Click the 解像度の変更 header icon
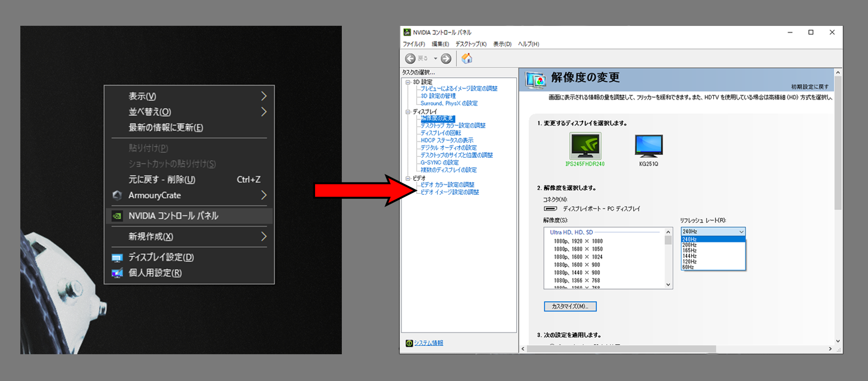 coord(536,79)
